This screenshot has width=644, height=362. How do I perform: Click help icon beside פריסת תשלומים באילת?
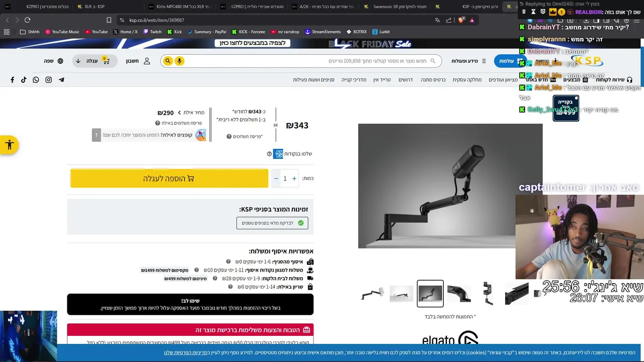pyautogui.click(x=157, y=123)
